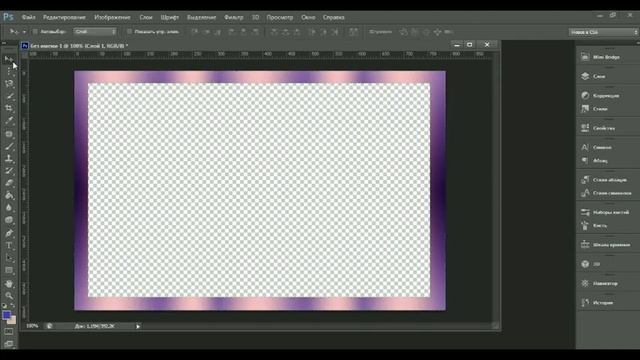Open the Слой auto-select dropdown
This screenshot has height=360, width=640.
pyautogui.click(x=95, y=31)
